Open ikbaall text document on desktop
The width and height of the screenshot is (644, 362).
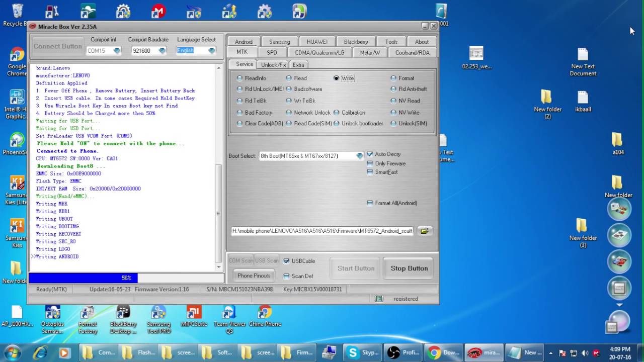pos(583,102)
